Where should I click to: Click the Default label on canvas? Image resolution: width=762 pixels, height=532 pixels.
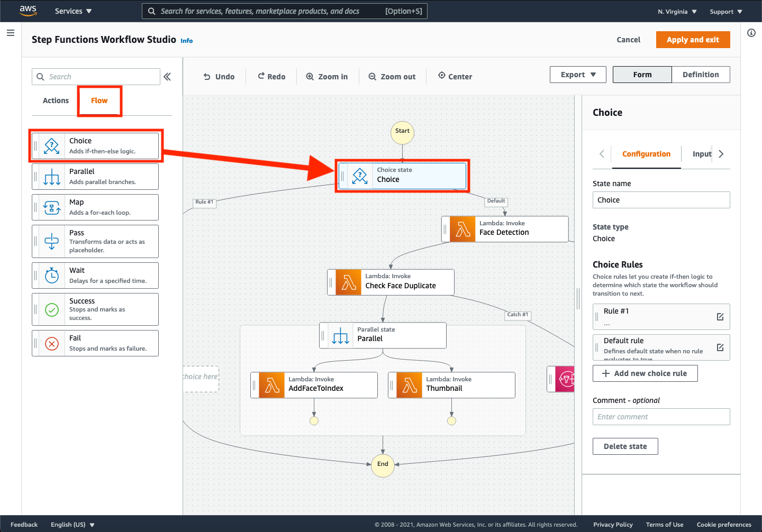[496, 201]
